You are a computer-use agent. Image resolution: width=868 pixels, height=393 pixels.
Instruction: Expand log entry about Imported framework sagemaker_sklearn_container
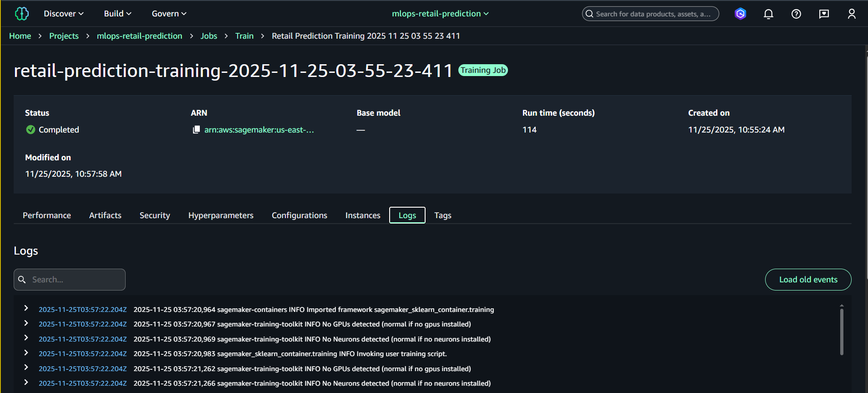pyautogui.click(x=26, y=308)
